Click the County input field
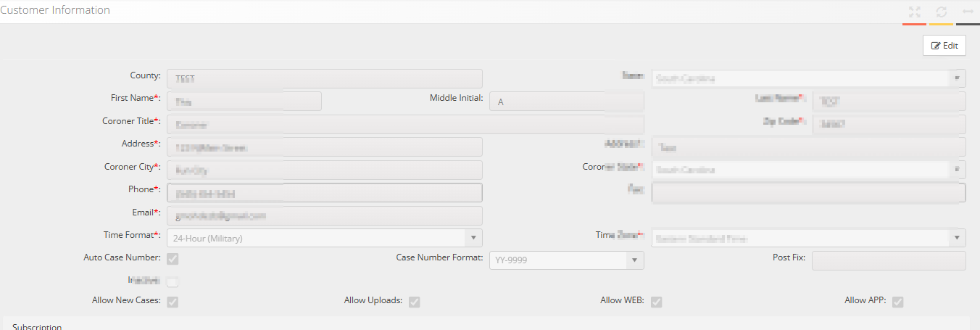This screenshot has width=980, height=330. click(324, 78)
